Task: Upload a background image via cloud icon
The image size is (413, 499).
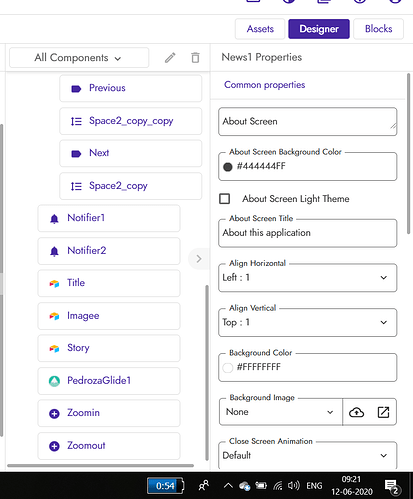Action: (356, 412)
